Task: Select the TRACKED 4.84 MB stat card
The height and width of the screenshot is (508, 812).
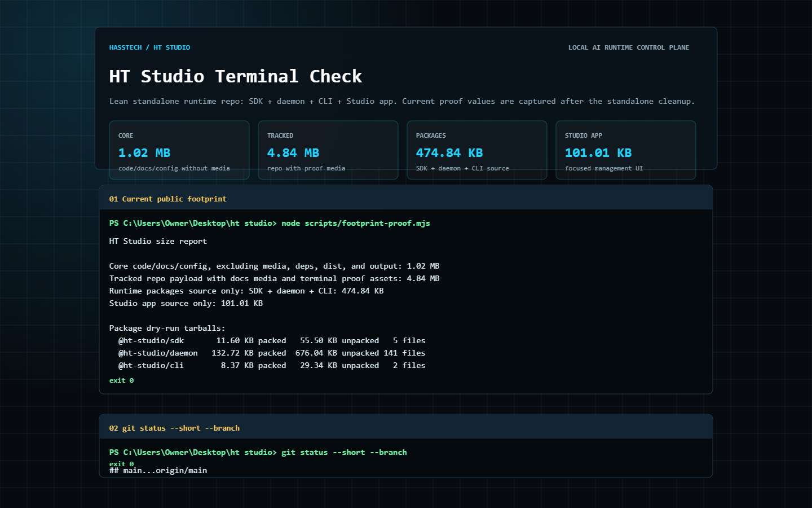Action: pos(328,150)
